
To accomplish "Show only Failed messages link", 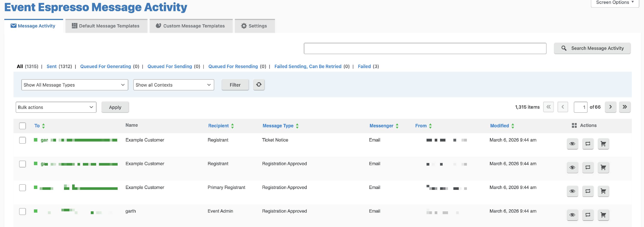I will (364, 67).
